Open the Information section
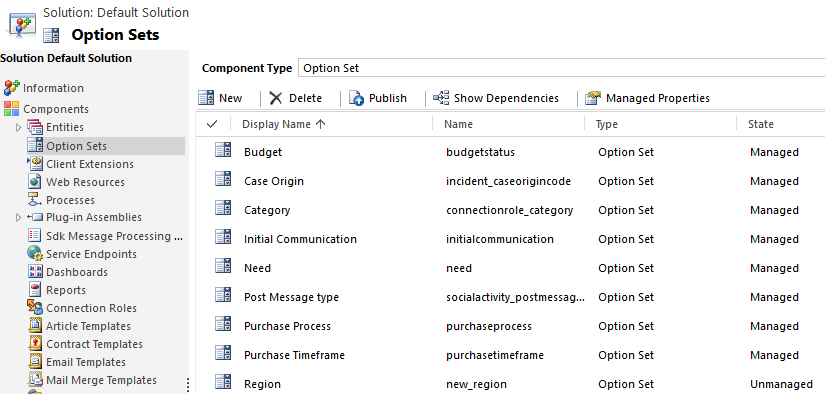This screenshot has height=394, width=825. tap(53, 88)
